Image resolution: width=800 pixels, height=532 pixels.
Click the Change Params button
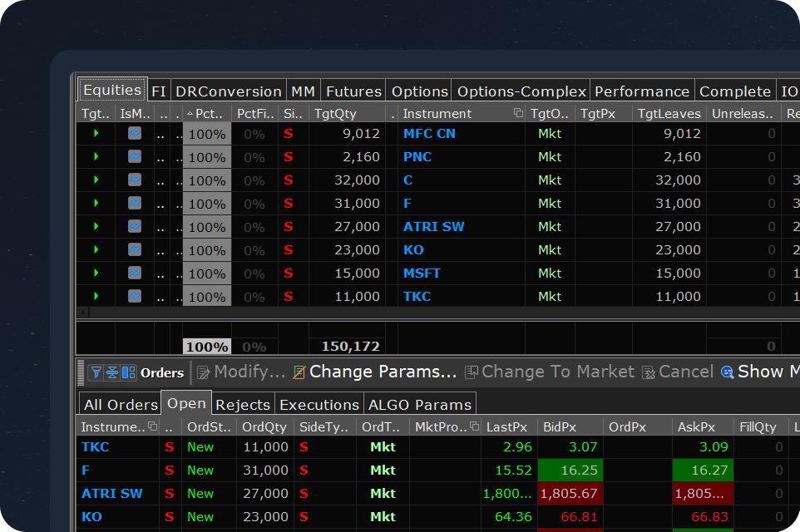click(374, 372)
